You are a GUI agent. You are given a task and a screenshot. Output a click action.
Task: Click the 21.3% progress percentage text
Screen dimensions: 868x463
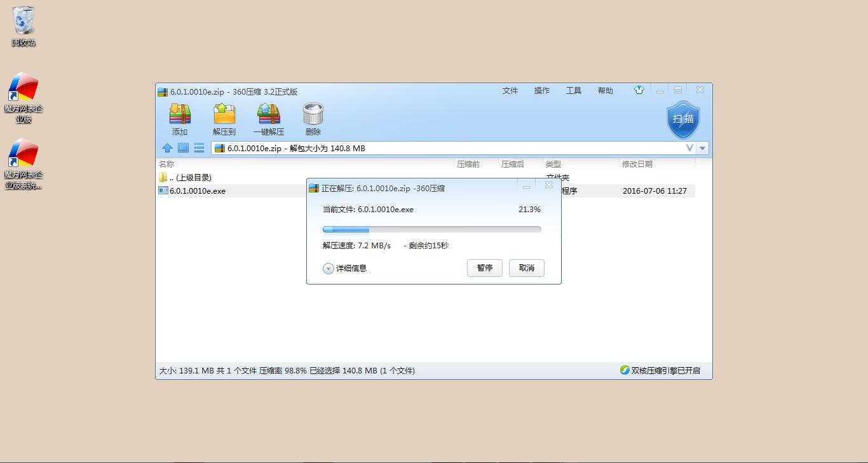pos(529,210)
